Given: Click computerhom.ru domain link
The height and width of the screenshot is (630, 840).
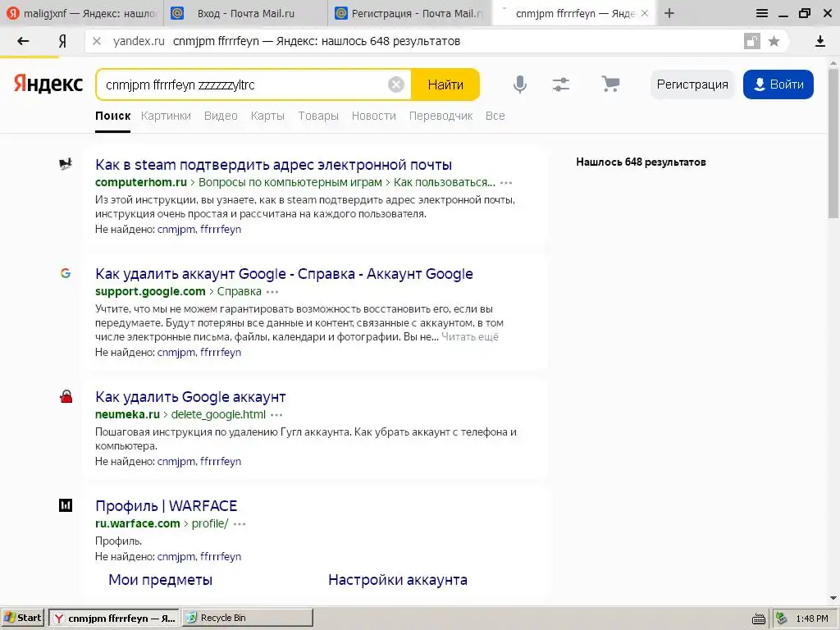Looking at the screenshot, I should (141, 182).
